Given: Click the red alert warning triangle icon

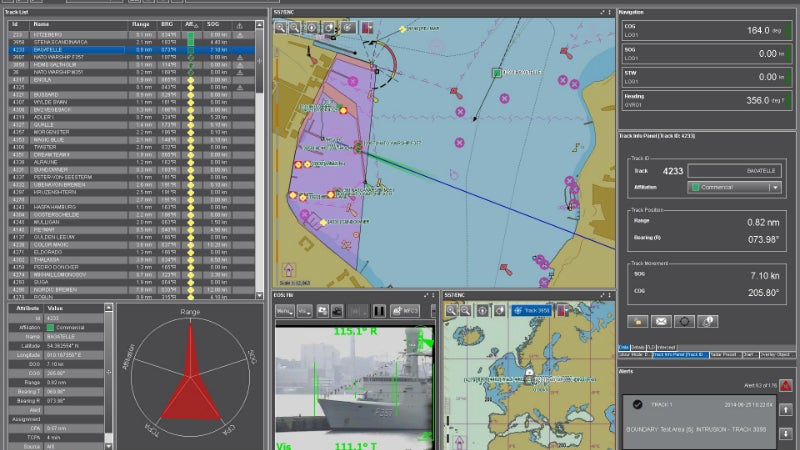Looking at the screenshot, I should 787,384.
